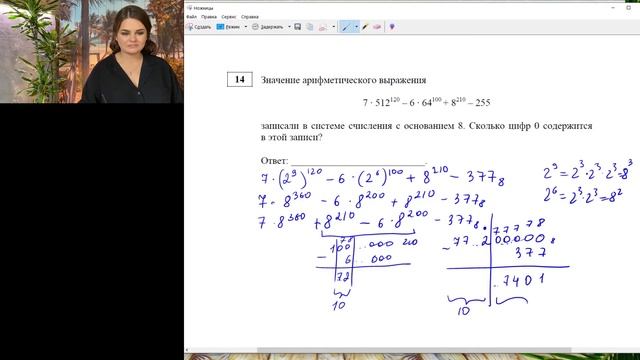Screen dimensions: 640x360
Task: Click the Задержать delay button
Action: (x=268, y=27)
